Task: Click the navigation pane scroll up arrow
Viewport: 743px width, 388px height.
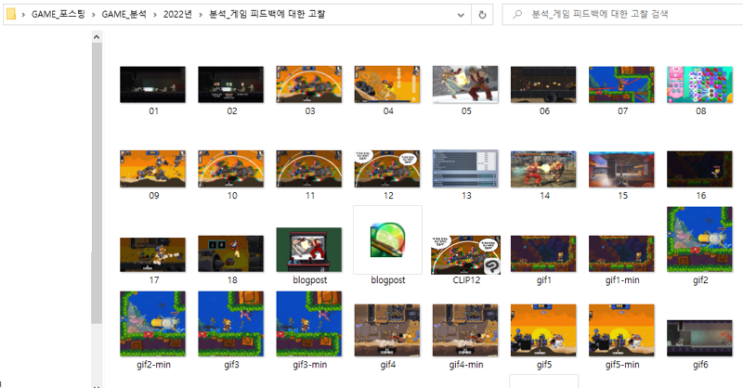Action: [x=97, y=37]
